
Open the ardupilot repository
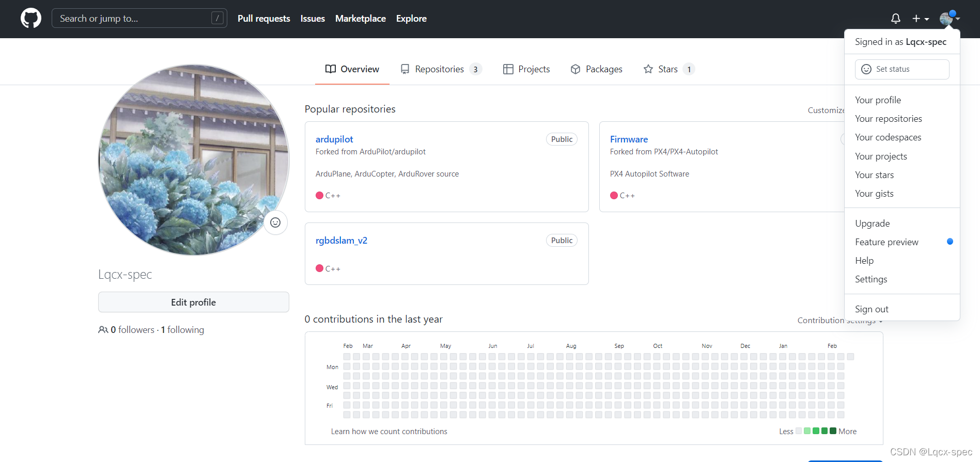(x=334, y=139)
